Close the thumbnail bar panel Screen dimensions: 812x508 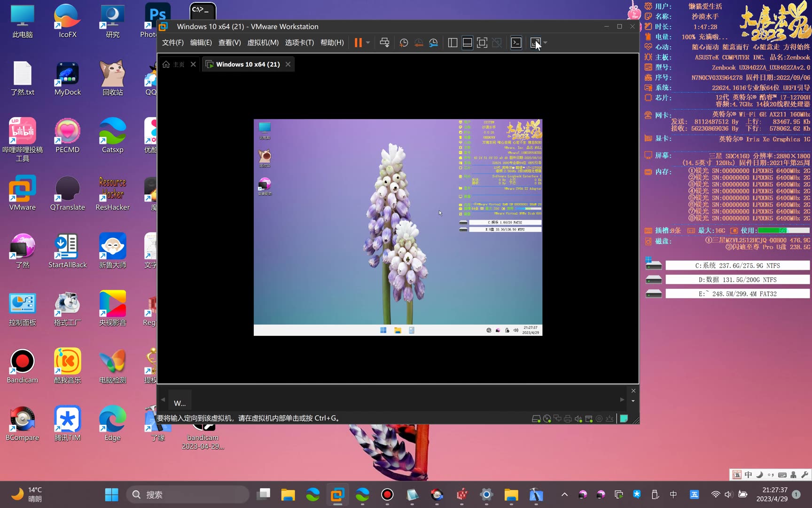pos(633,391)
